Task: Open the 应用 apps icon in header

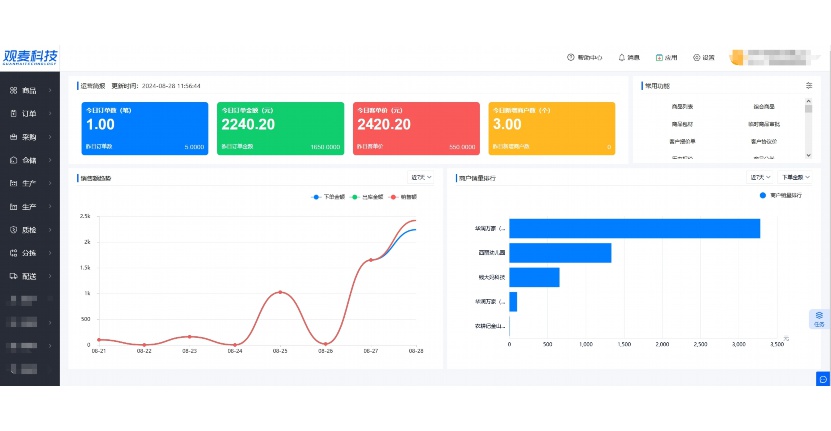Action: click(x=659, y=57)
